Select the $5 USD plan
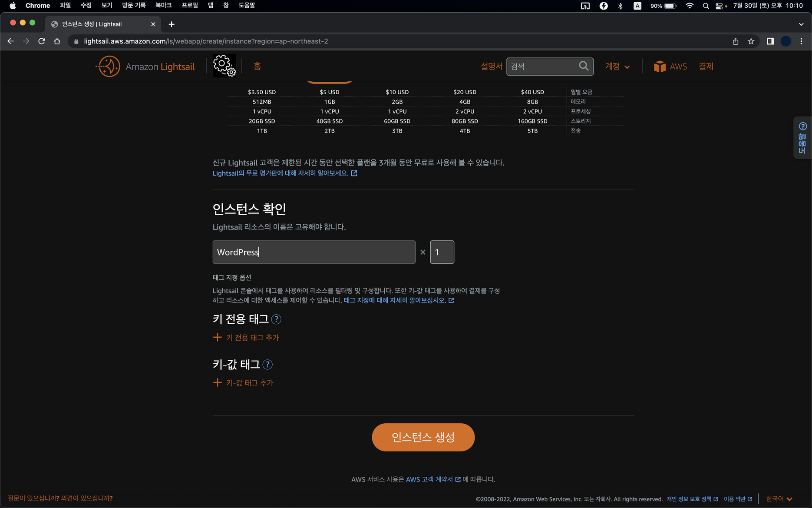The width and height of the screenshot is (812, 508). pyautogui.click(x=330, y=92)
